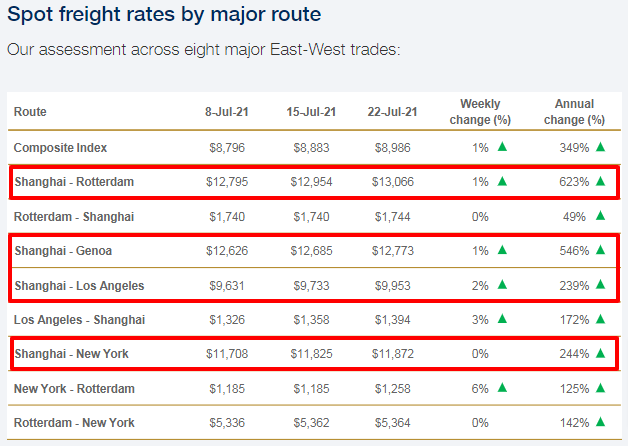Click the up arrow beside 49% annual change
Image resolution: width=628 pixels, height=446 pixels.
coord(600,216)
